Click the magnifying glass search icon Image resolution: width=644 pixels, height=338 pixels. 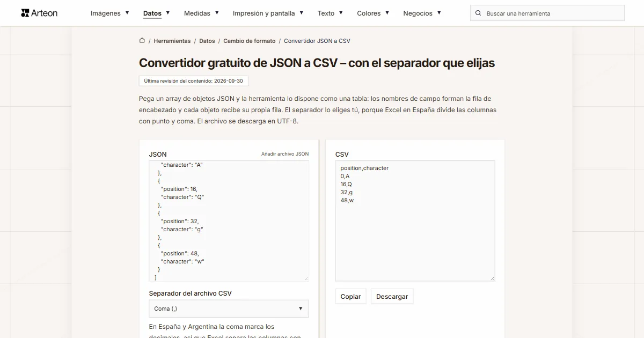[x=478, y=13]
